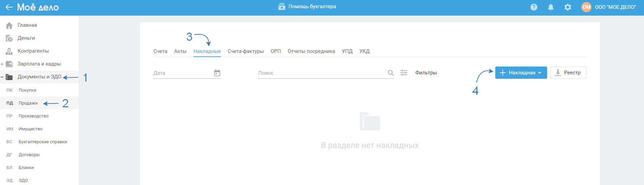This screenshot has height=185, width=644.
Task: Open Помощь бухгалтера link text
Action: pos(312,6)
